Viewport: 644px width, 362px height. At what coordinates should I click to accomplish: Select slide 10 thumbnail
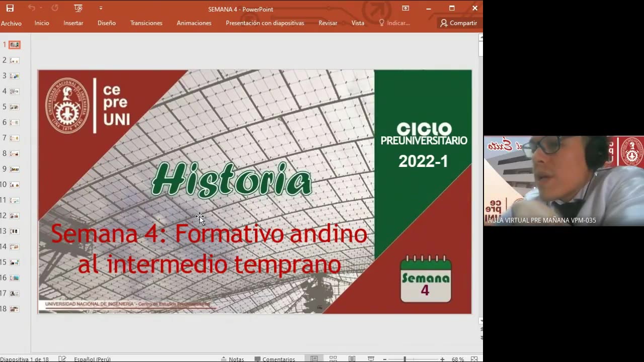coord(15,185)
